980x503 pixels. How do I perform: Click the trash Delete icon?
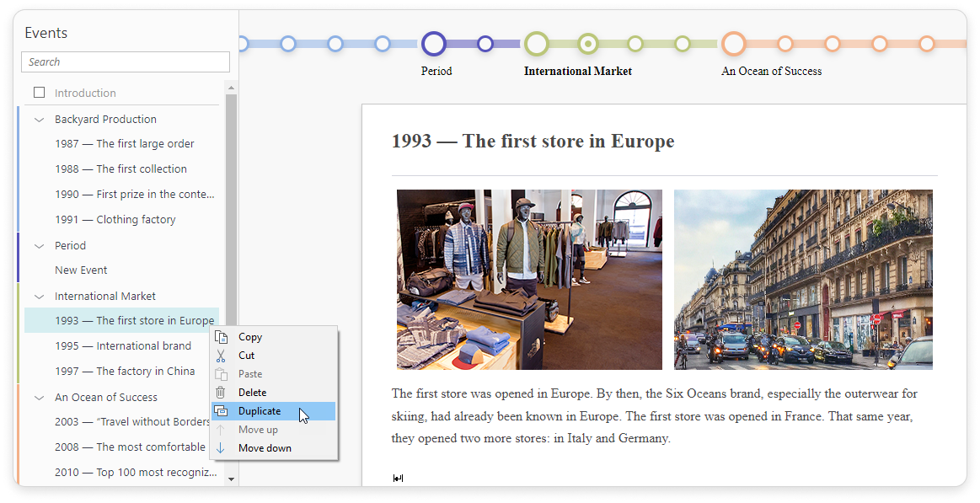(221, 393)
